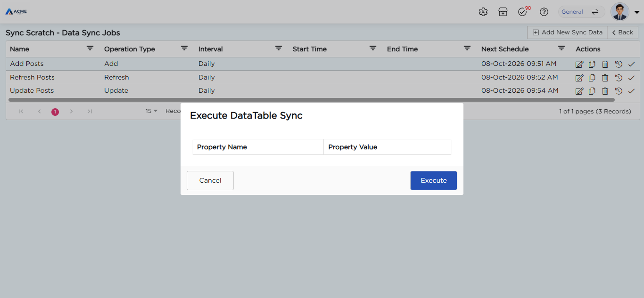Edit the Refresh Posts sync job

[579, 78]
